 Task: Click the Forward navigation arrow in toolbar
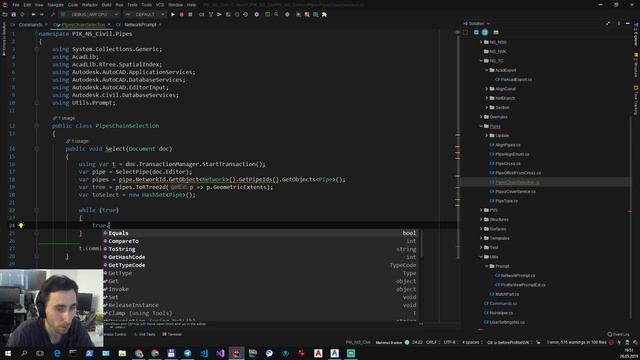[42, 14]
